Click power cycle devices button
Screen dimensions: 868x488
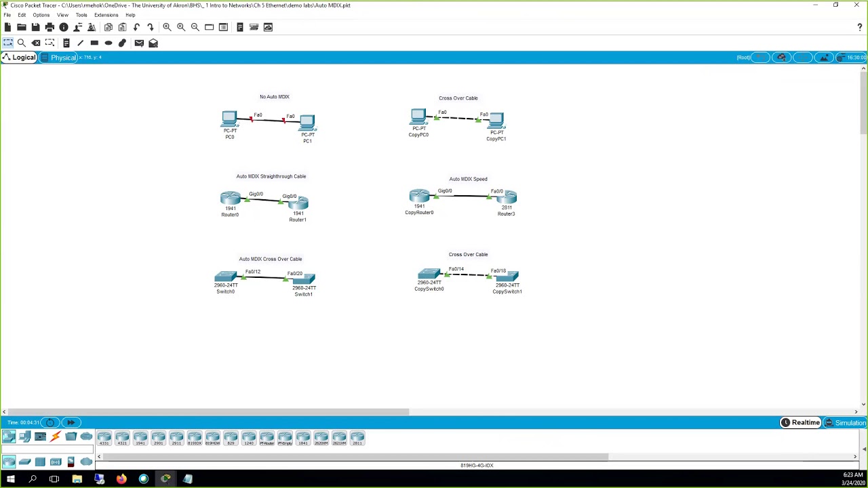pos(50,423)
